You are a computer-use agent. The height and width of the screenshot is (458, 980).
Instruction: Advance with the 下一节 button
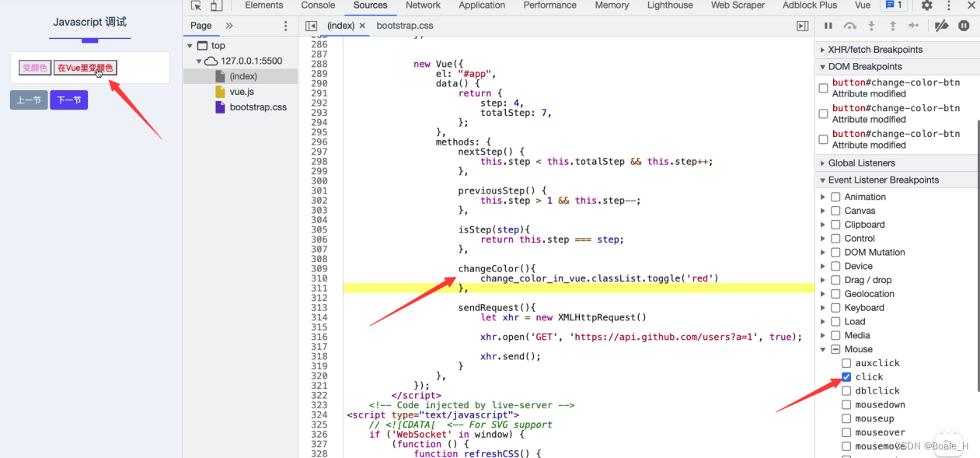(x=69, y=100)
